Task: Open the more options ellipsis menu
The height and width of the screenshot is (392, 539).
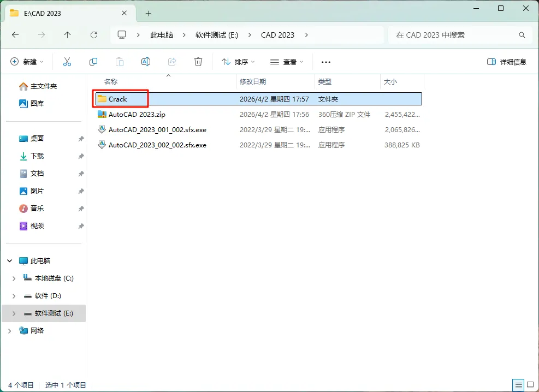Action: pos(326,62)
